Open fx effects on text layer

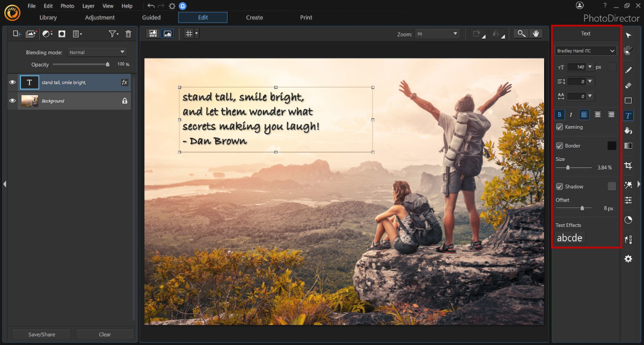click(125, 82)
